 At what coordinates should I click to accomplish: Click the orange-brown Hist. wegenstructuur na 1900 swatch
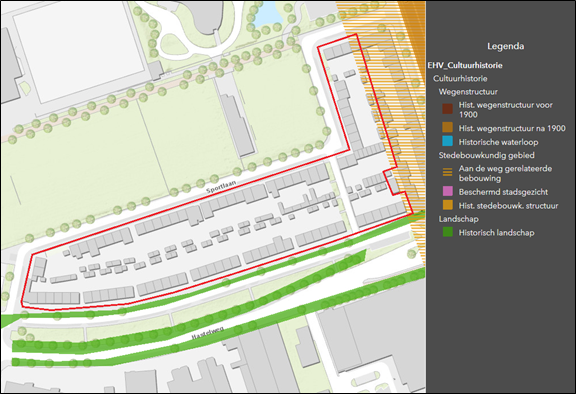tap(447, 127)
